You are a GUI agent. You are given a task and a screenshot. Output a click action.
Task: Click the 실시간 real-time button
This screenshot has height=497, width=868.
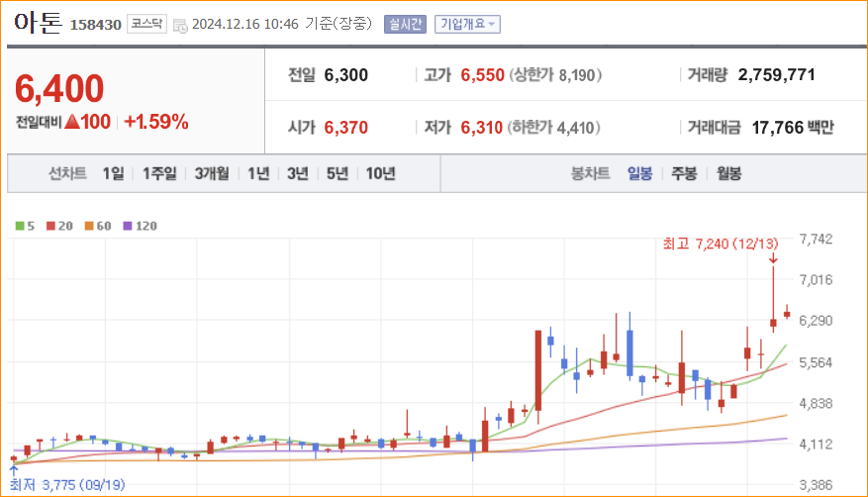coord(405,25)
